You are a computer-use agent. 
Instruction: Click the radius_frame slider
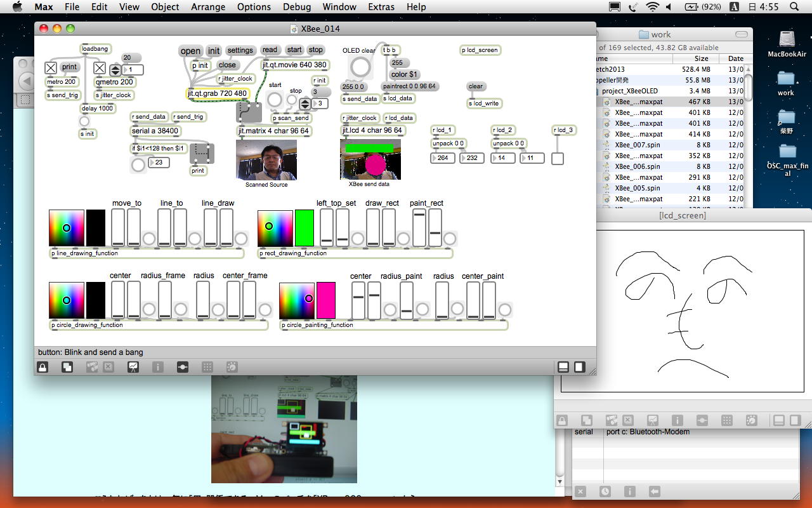click(x=164, y=300)
